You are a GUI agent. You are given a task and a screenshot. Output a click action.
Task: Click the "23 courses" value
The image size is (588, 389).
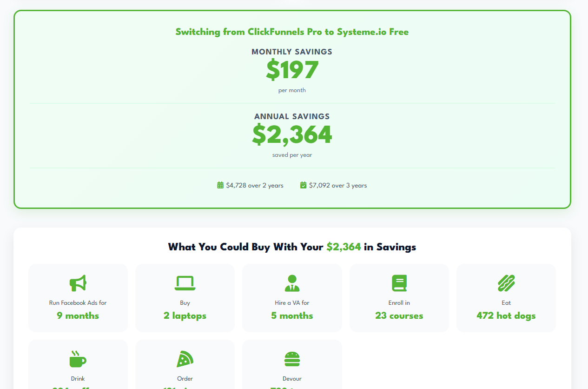tap(399, 315)
